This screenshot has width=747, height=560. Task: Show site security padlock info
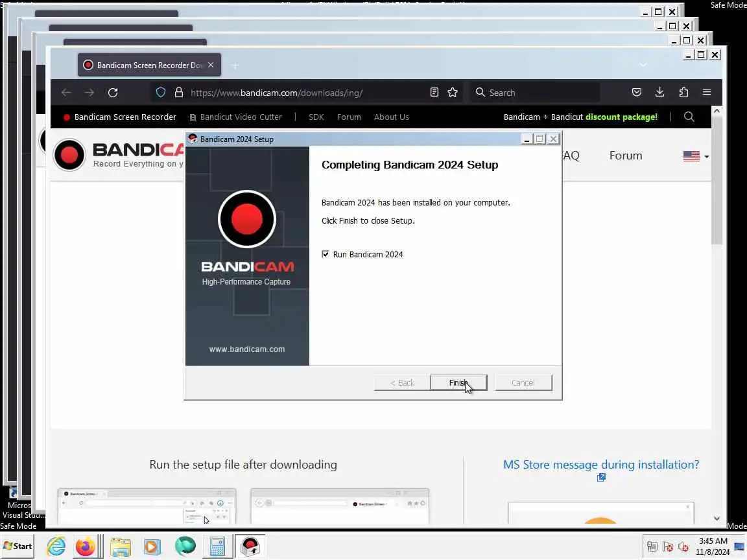tap(179, 93)
